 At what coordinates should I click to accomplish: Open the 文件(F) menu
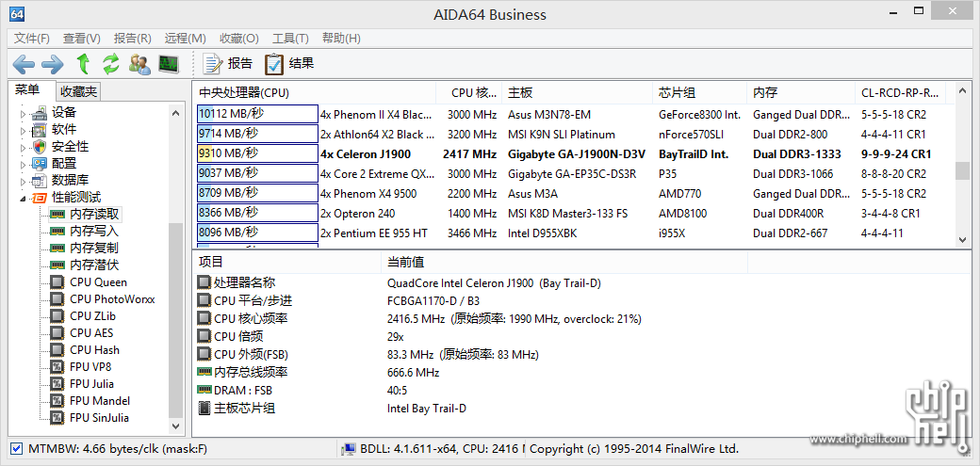pos(32,38)
